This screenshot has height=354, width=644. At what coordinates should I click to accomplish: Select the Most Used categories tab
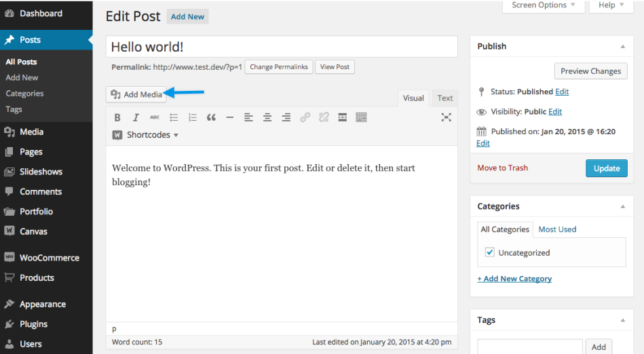tap(557, 229)
